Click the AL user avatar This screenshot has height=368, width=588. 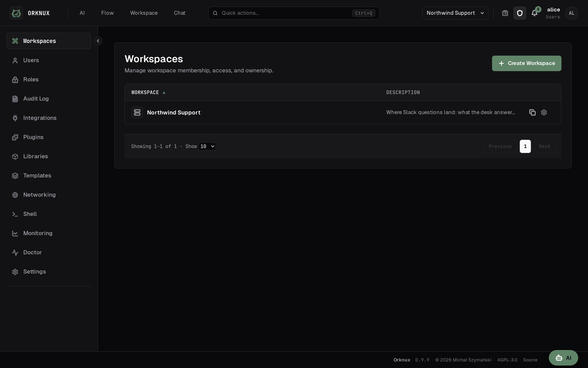(x=571, y=13)
